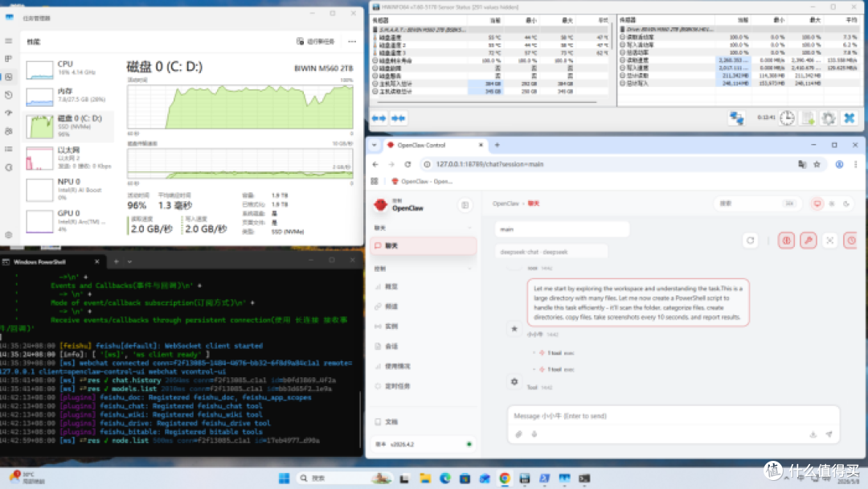Screen dimensions: 868x489
Task: Click download icon in message box
Action: tap(813, 435)
